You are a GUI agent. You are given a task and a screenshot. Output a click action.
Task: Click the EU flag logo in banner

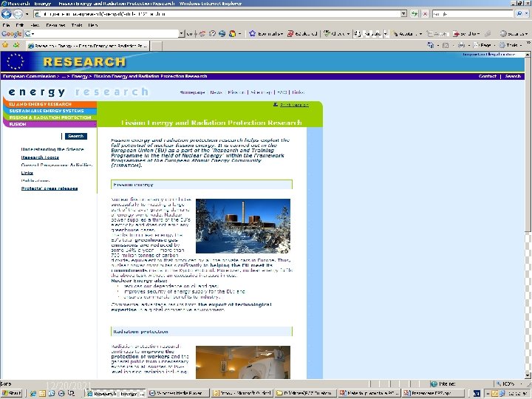coord(15,61)
